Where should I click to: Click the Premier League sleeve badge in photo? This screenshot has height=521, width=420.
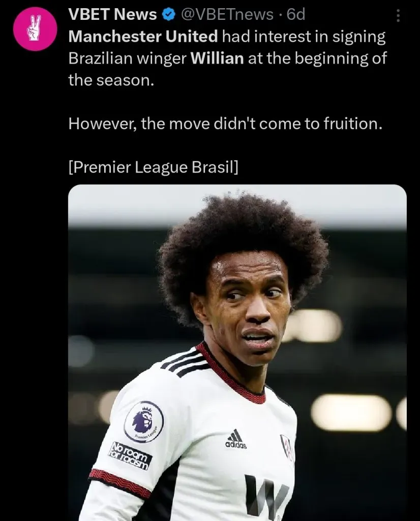pyautogui.click(x=144, y=422)
